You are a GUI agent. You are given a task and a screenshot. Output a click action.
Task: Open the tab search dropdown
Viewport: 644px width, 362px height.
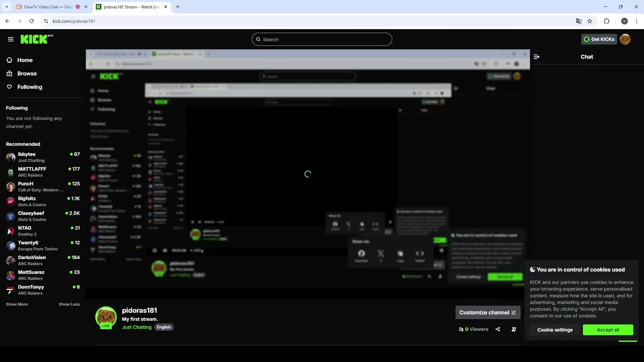(7, 7)
